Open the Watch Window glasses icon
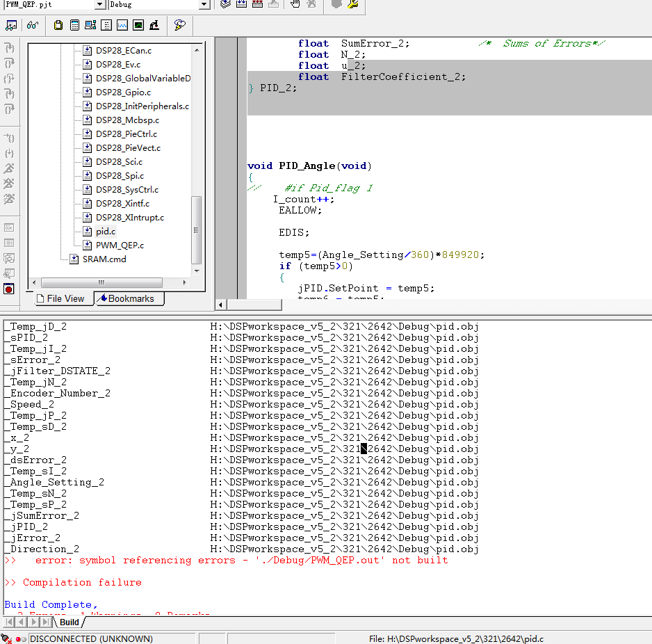The width and height of the screenshot is (652, 644). point(33,26)
